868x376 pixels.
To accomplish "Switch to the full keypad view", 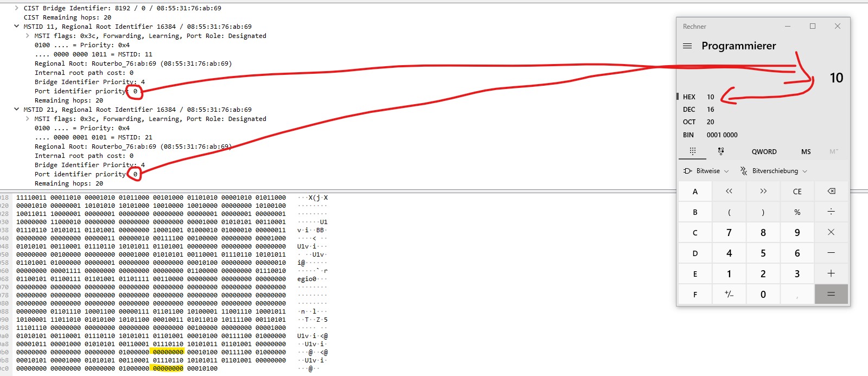I will (x=693, y=151).
